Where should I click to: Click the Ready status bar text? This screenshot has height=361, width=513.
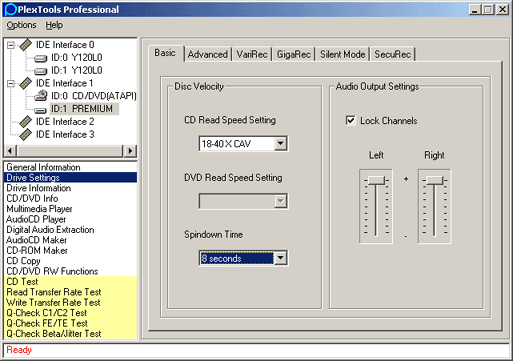coord(19,350)
